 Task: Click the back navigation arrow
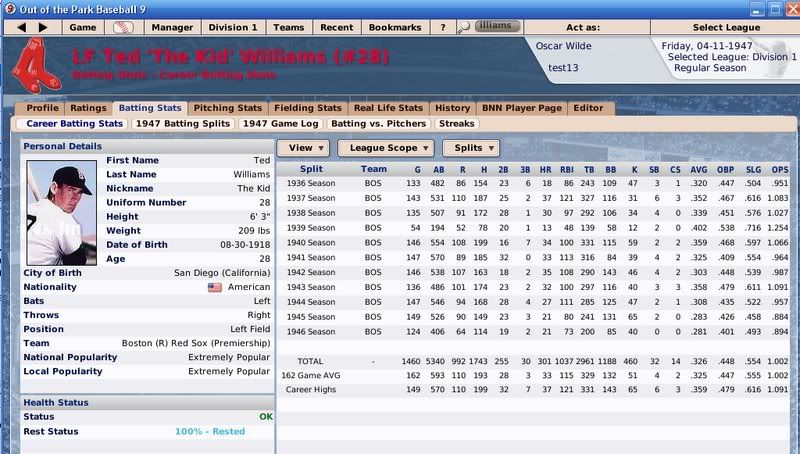(x=21, y=27)
